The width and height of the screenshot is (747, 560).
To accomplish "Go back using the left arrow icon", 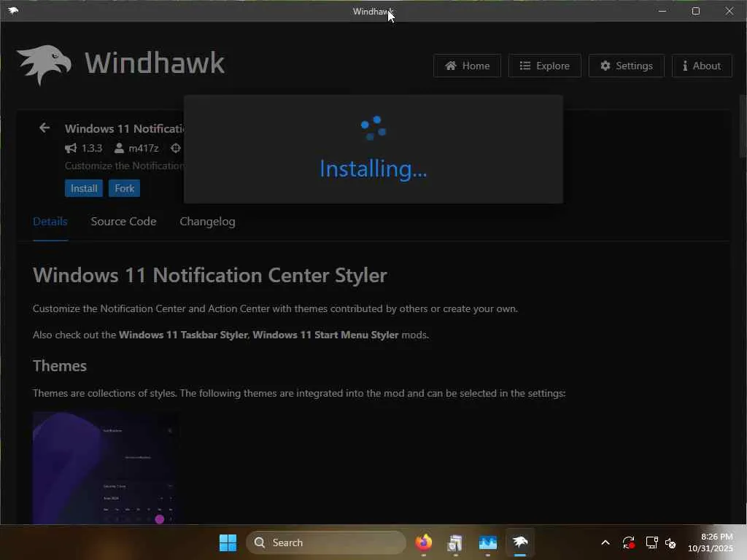I will 44,128.
